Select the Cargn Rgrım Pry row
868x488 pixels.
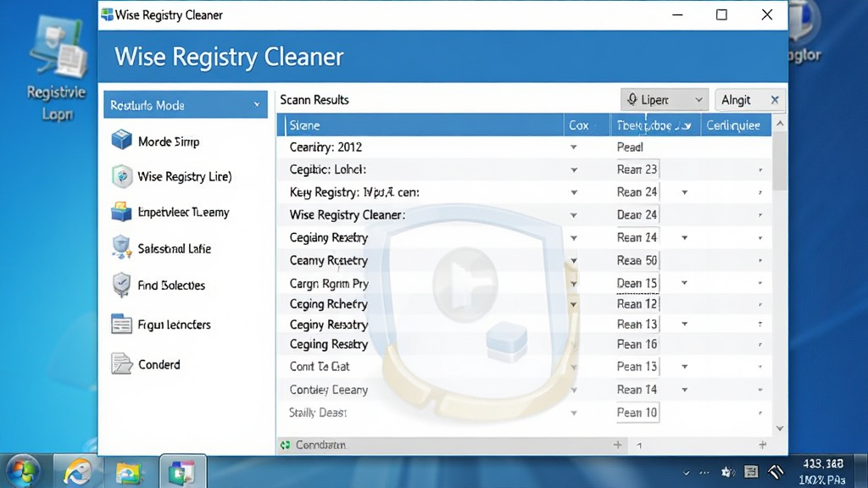524,283
